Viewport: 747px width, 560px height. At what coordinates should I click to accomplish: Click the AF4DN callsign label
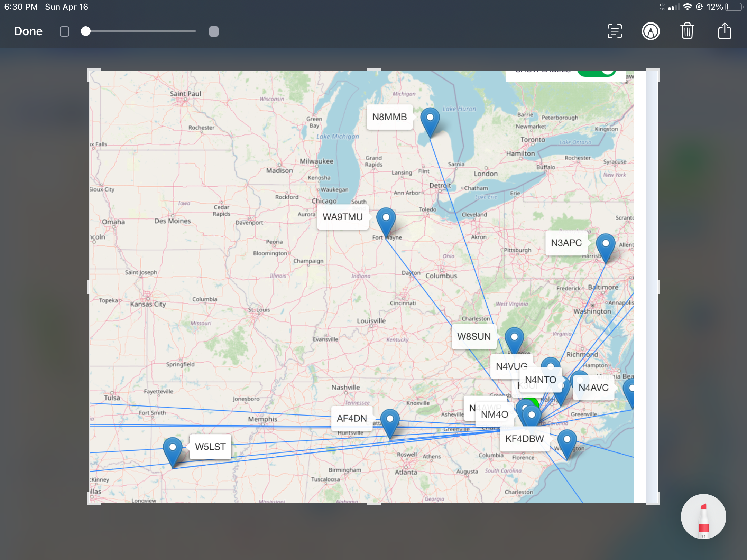pos(352,419)
